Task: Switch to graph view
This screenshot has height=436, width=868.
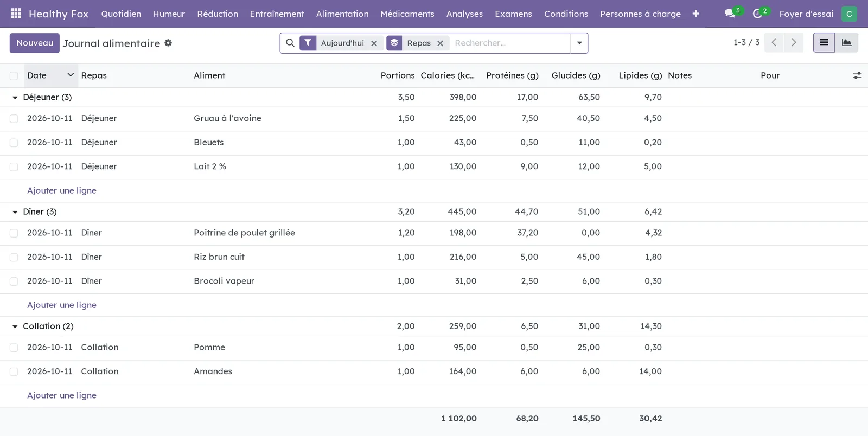Action: [x=847, y=42]
